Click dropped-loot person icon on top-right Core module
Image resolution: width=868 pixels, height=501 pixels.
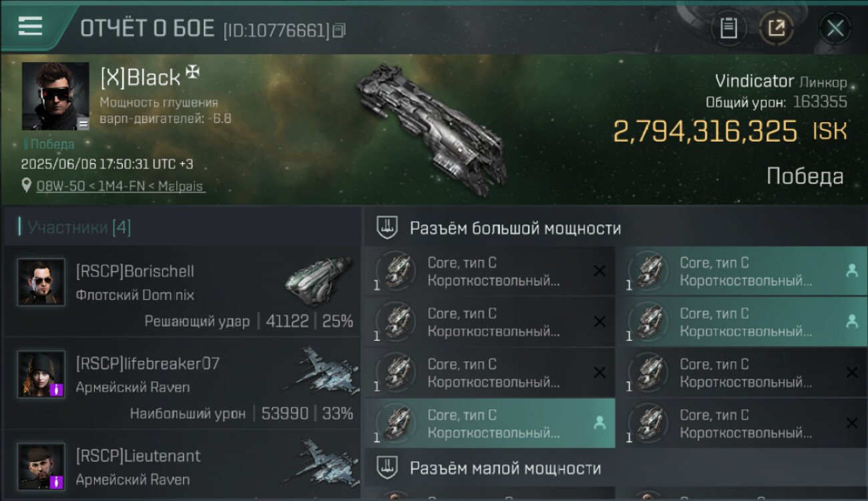852,271
